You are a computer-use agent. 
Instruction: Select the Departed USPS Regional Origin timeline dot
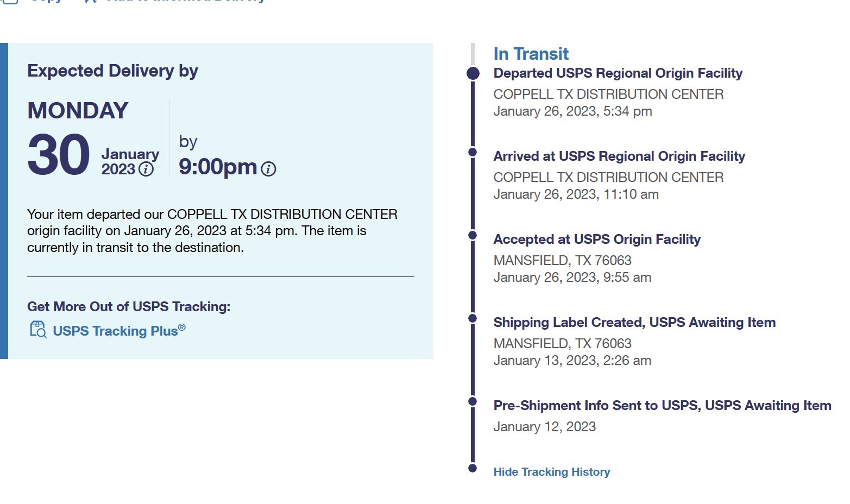click(x=473, y=73)
